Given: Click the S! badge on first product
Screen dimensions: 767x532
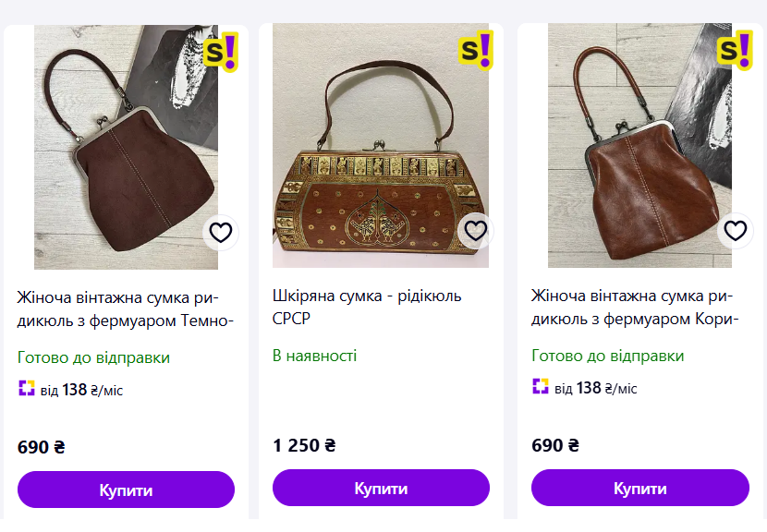Looking at the screenshot, I should [x=221, y=52].
